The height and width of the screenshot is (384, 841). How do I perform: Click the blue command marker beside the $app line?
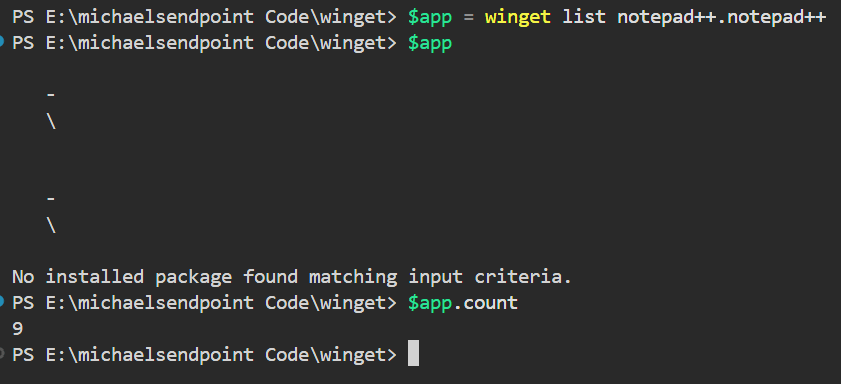pos(2,42)
